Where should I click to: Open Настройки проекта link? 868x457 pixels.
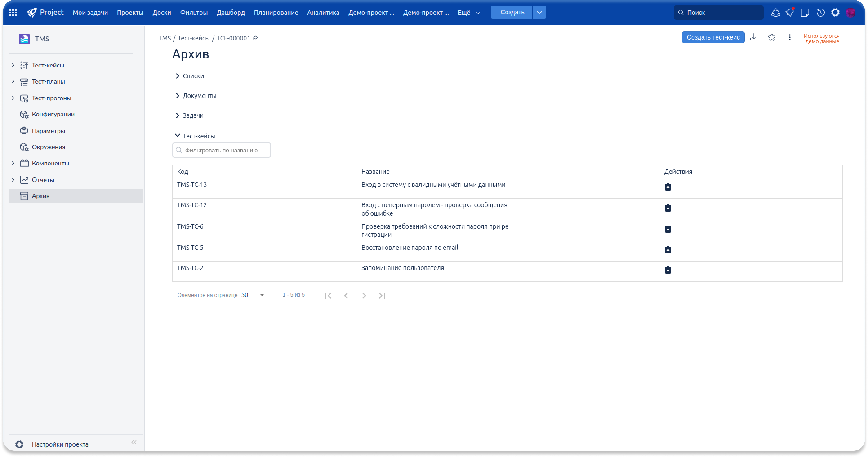pos(60,444)
